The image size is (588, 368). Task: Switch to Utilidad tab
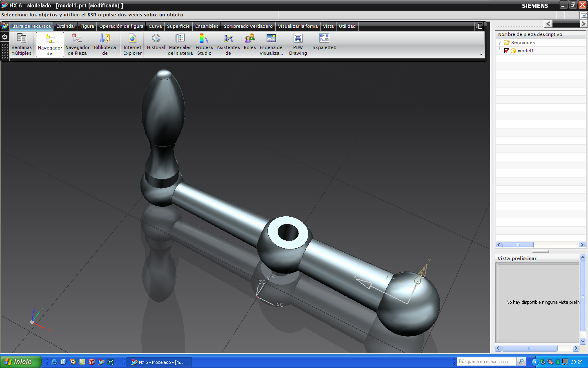[347, 26]
